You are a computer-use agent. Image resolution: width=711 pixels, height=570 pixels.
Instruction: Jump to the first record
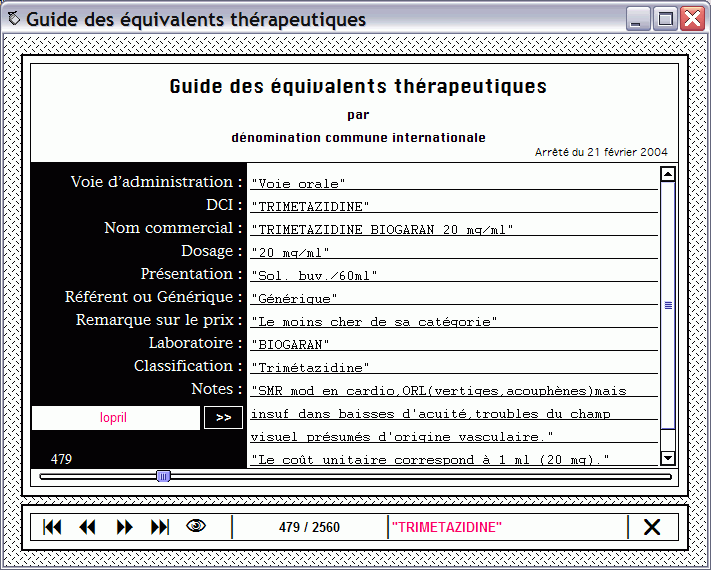point(52,527)
